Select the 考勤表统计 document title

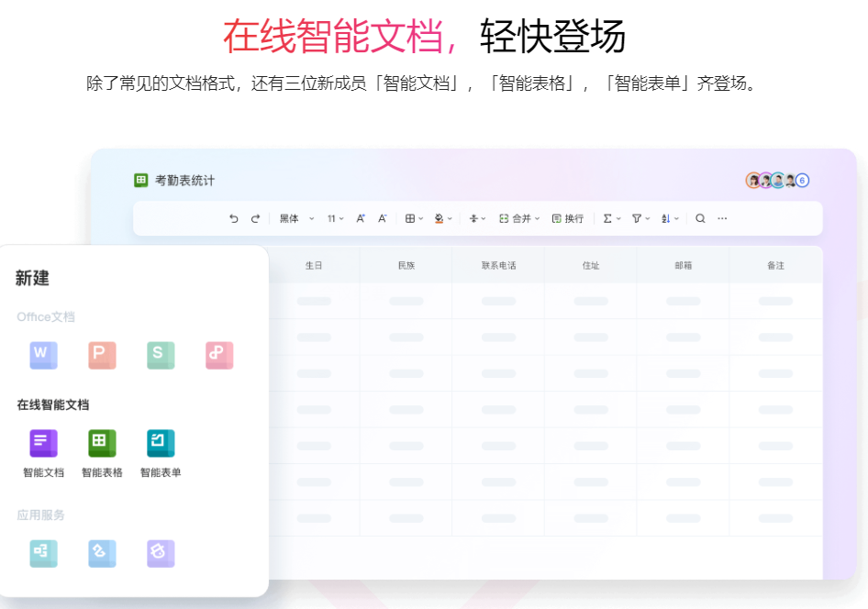[184, 181]
